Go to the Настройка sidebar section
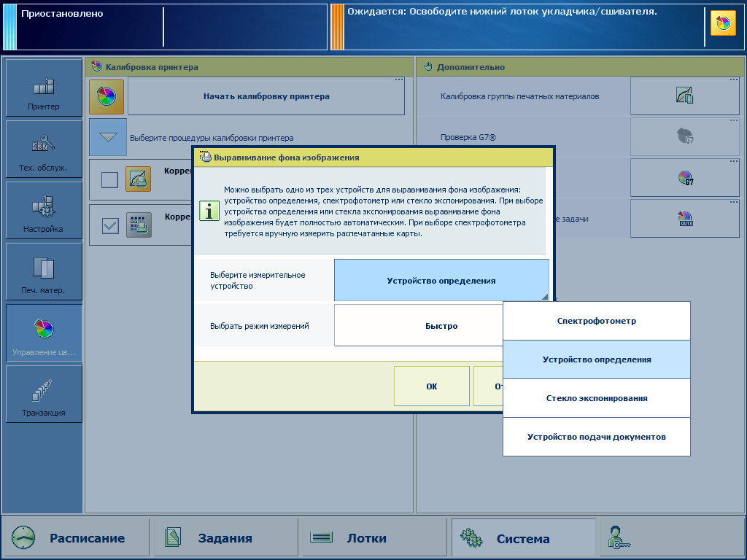747x560 pixels. [44, 211]
